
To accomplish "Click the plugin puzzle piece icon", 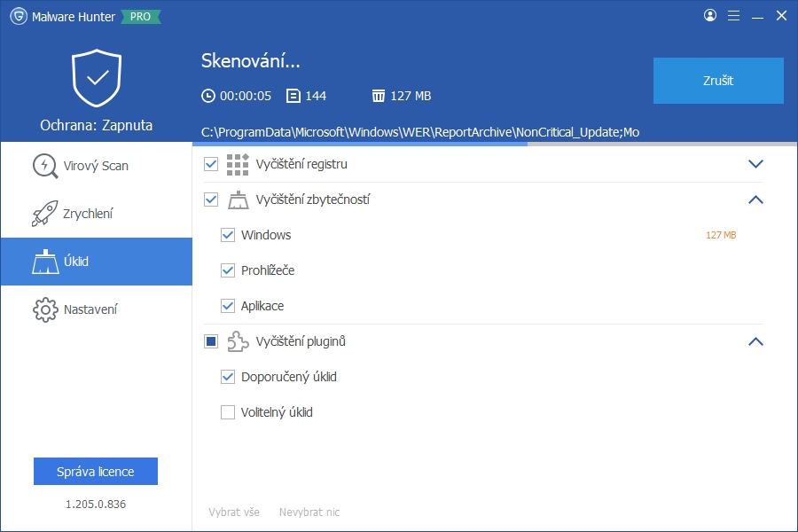I will point(238,341).
